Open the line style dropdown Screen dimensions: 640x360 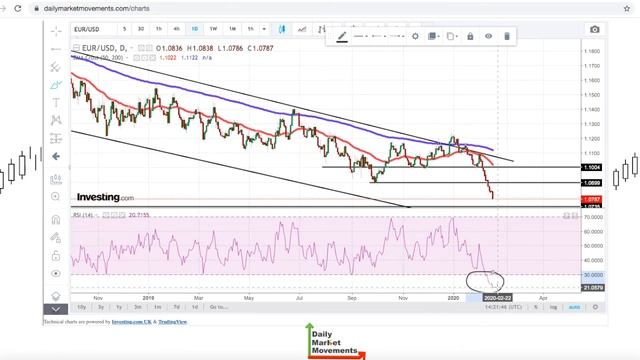360,36
